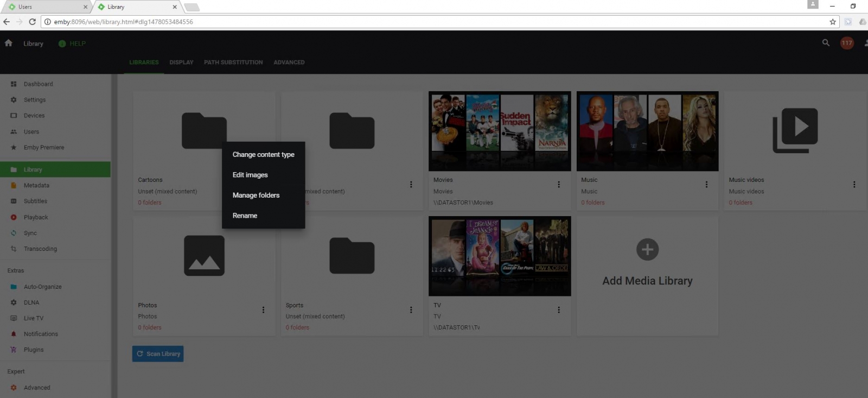Open Transcoding in the sidebar
This screenshot has width=868, height=398.
pyautogui.click(x=40, y=249)
